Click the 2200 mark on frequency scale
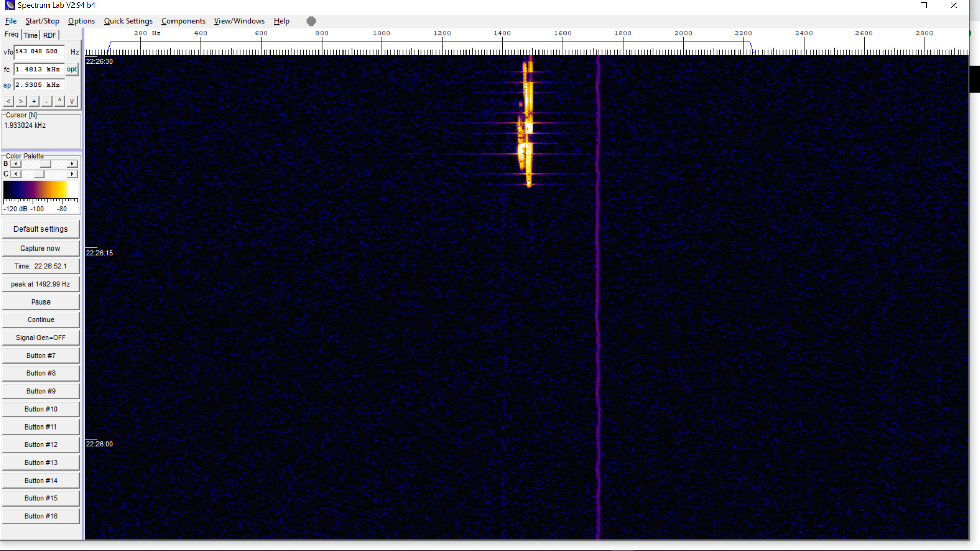The image size is (980, 551). point(743,33)
